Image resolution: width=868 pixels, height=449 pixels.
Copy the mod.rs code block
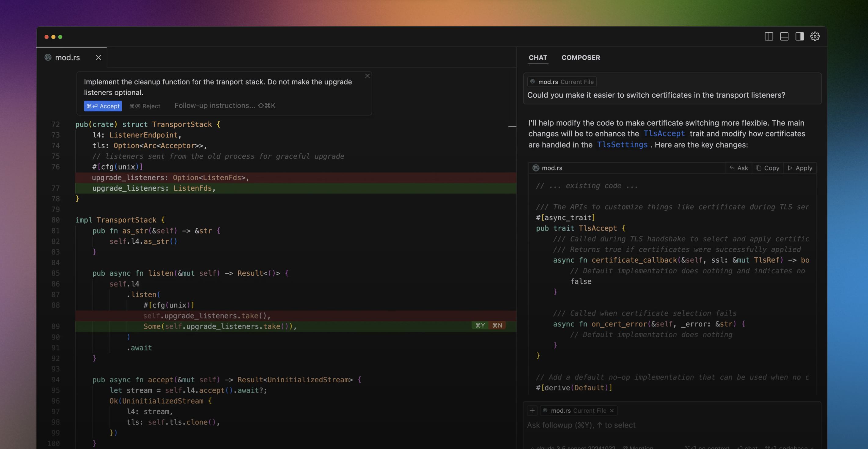pos(768,168)
